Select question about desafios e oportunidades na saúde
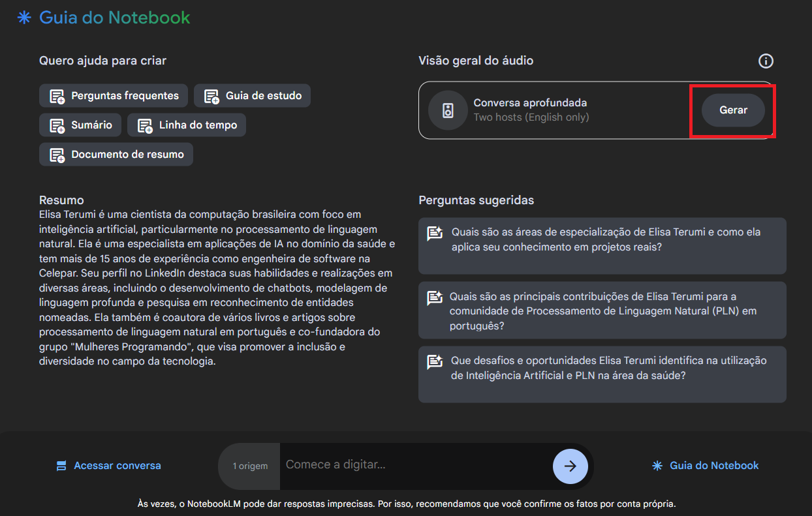Screen dimensions: 812x516 point(602,374)
